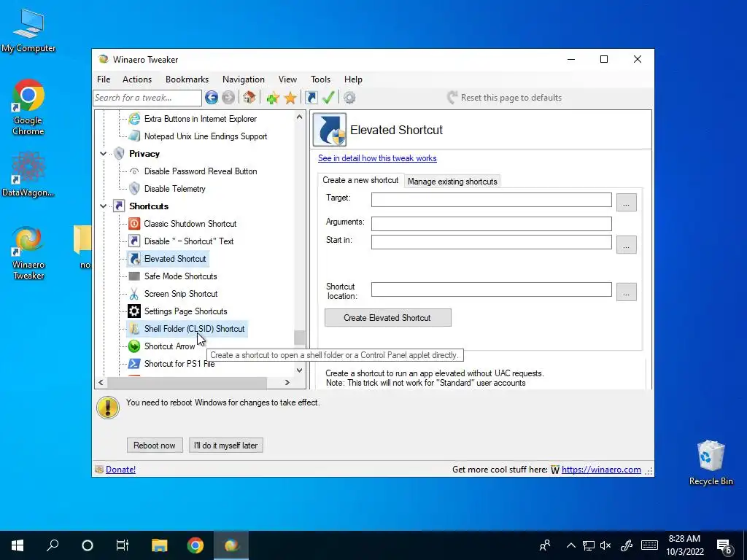Click the Search for a tweak field
747x560 pixels.
pos(147,98)
